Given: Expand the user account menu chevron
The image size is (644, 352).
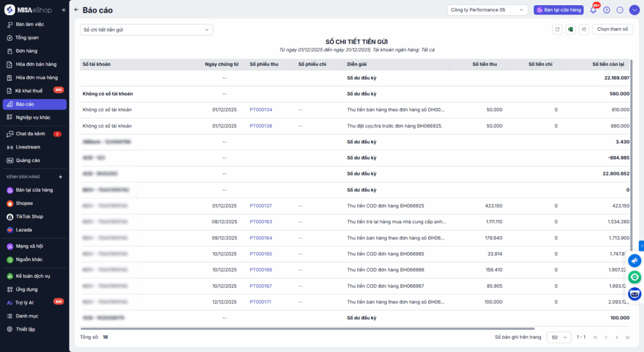Looking at the screenshot, I should click(633, 10).
